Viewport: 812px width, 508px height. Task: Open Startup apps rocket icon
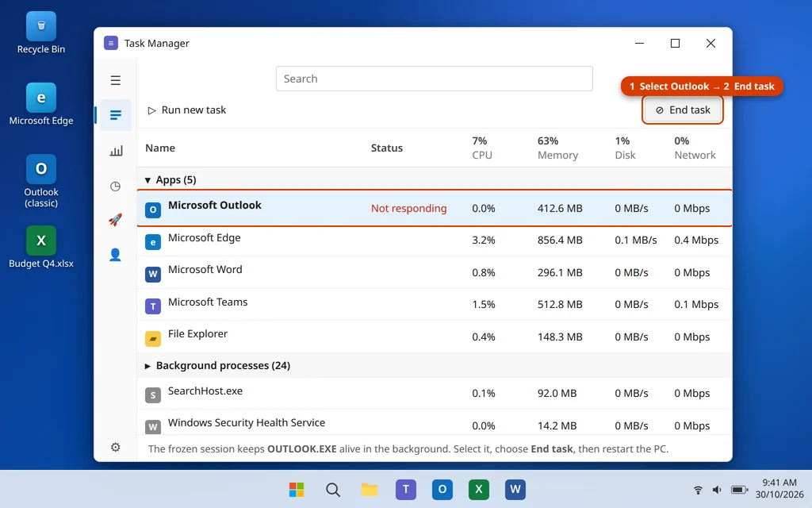[x=116, y=220]
